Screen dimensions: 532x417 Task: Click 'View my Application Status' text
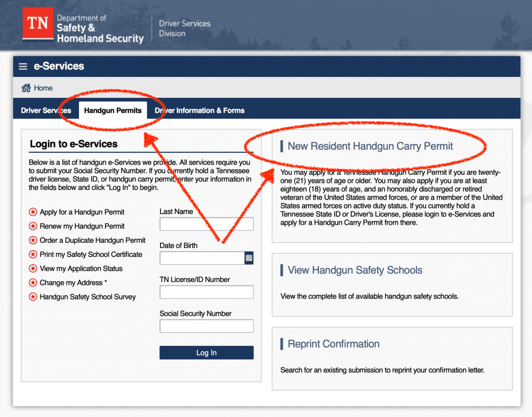point(81,269)
